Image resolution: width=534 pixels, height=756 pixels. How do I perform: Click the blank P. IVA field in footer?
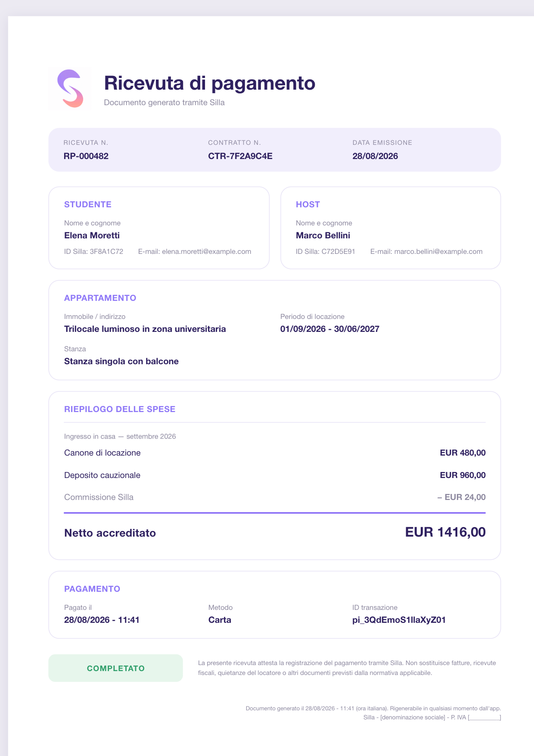point(484,718)
